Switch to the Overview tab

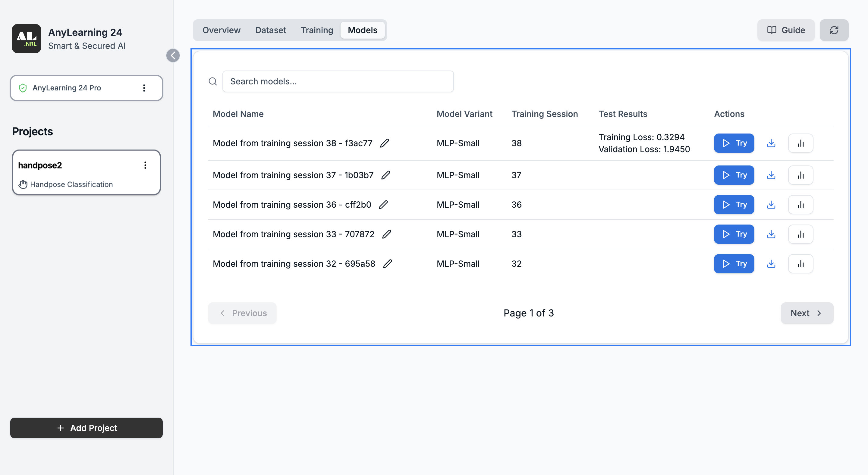point(222,30)
